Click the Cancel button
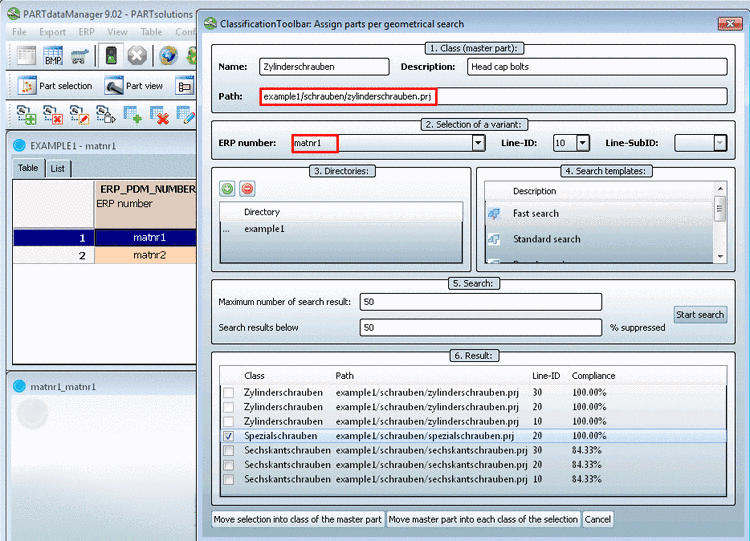 coord(597,519)
